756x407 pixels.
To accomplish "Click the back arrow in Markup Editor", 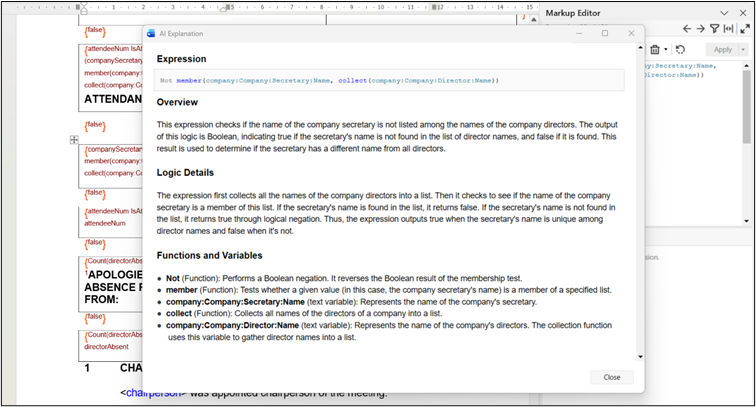I will coord(687,29).
